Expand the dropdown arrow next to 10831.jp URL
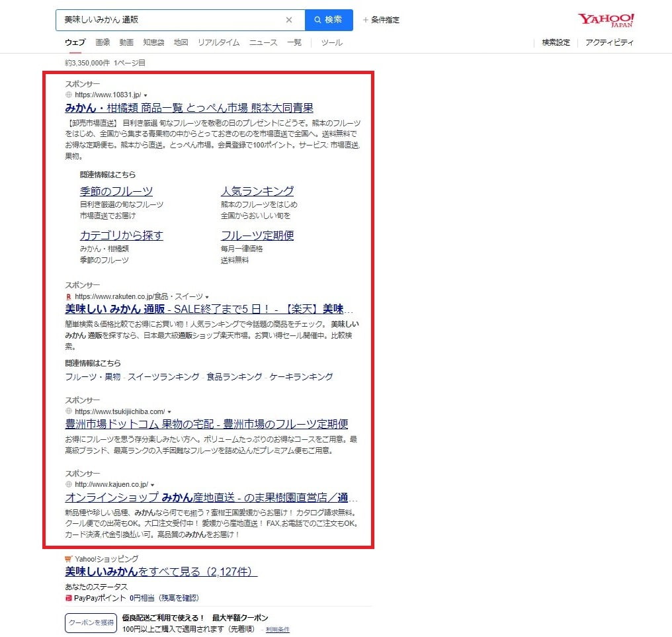This screenshot has height=637, width=672. click(146, 95)
